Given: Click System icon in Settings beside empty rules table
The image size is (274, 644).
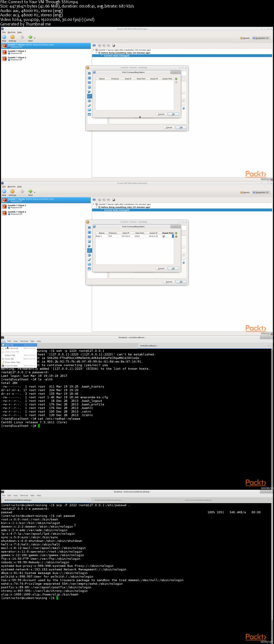Looking at the screenshot, I should 89,78.
